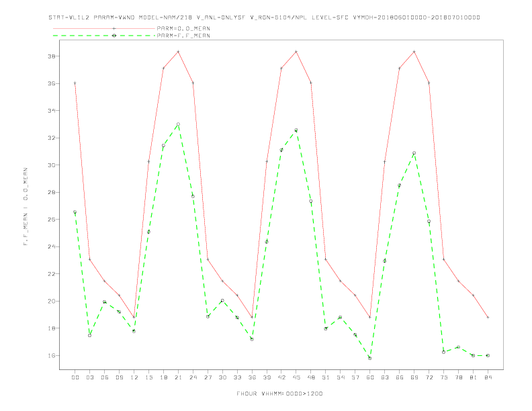
Task: Click x-axis forecast hour label 00
Action: (x=75, y=377)
